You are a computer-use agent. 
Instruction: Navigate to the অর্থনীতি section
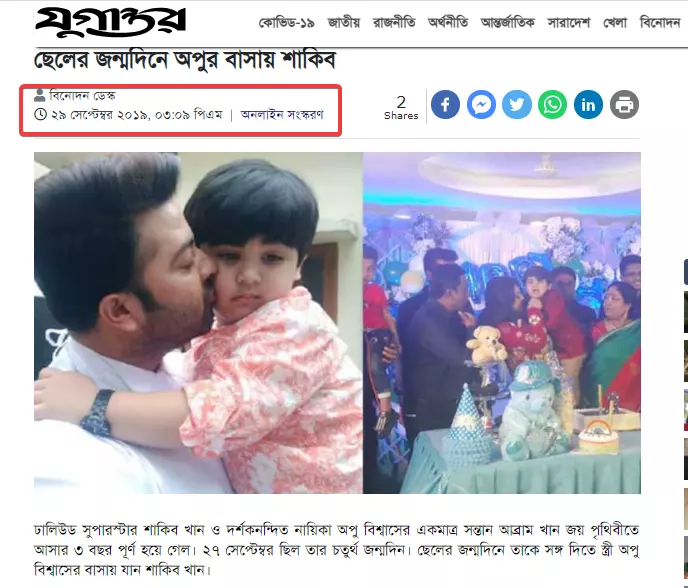[448, 22]
